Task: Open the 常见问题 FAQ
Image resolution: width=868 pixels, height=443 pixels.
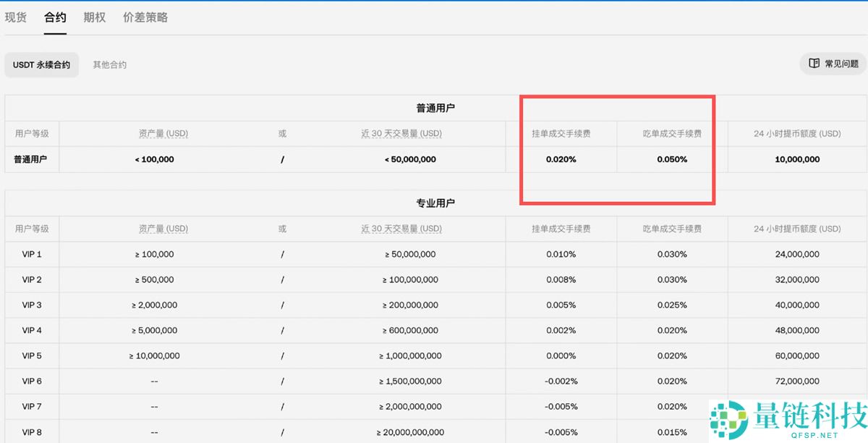Action: coord(832,63)
